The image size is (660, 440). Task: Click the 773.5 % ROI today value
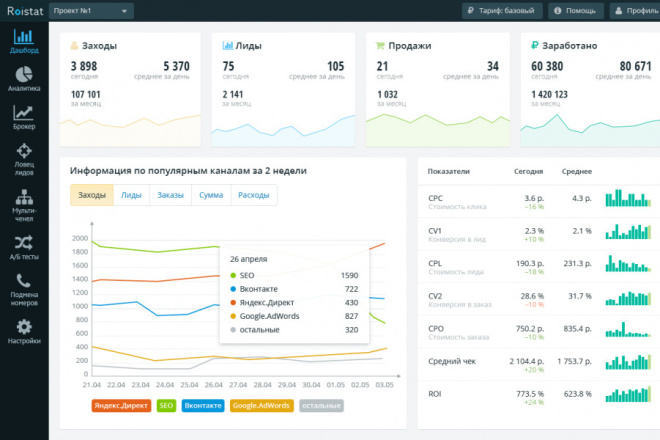pos(530,394)
